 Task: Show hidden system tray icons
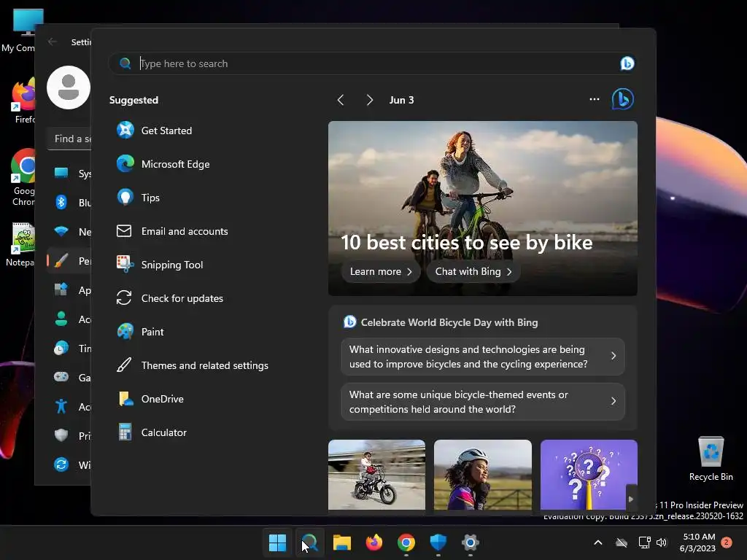[598, 542]
